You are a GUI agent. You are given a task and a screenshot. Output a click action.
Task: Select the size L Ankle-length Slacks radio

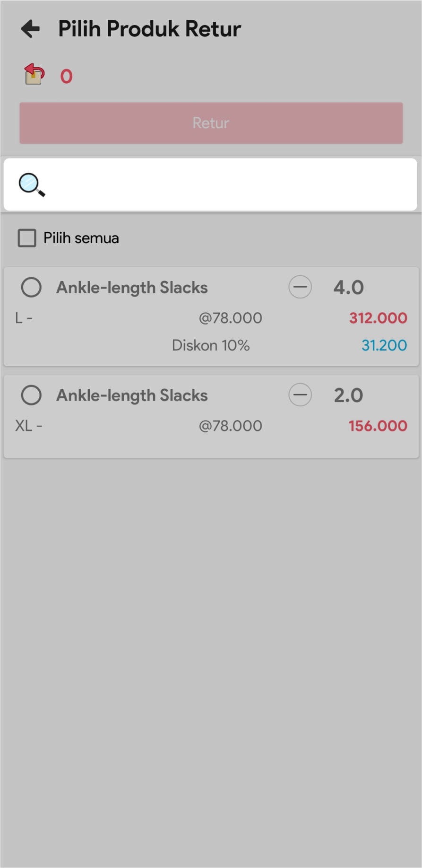pos(31,287)
